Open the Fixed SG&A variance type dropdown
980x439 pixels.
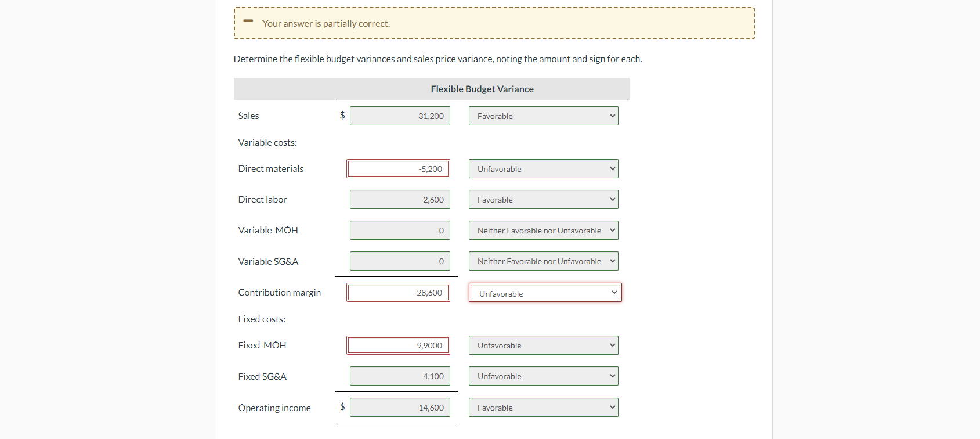[543, 376]
